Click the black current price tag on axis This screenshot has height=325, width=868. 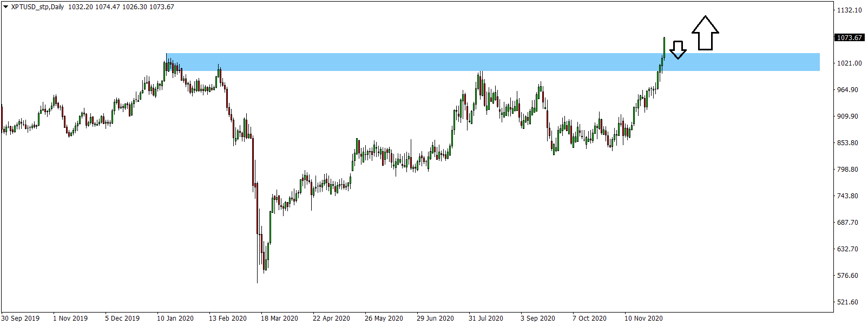tap(850, 37)
